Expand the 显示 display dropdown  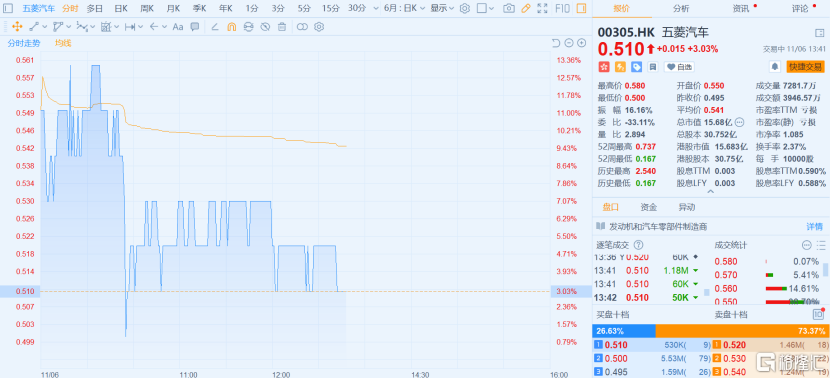coord(442,8)
